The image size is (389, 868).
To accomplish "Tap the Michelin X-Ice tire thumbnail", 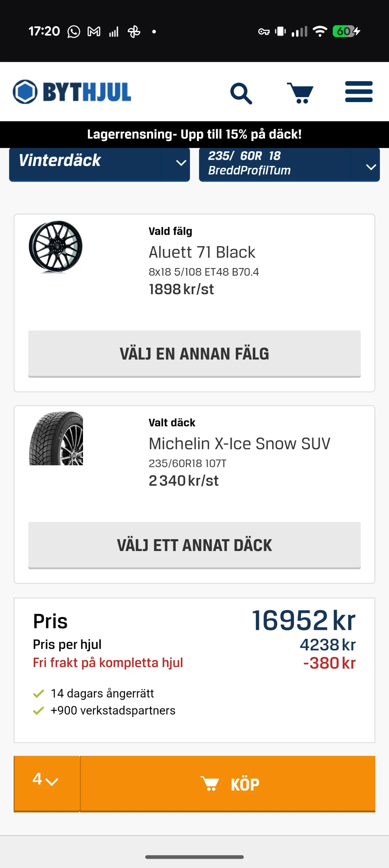I will click(56, 438).
